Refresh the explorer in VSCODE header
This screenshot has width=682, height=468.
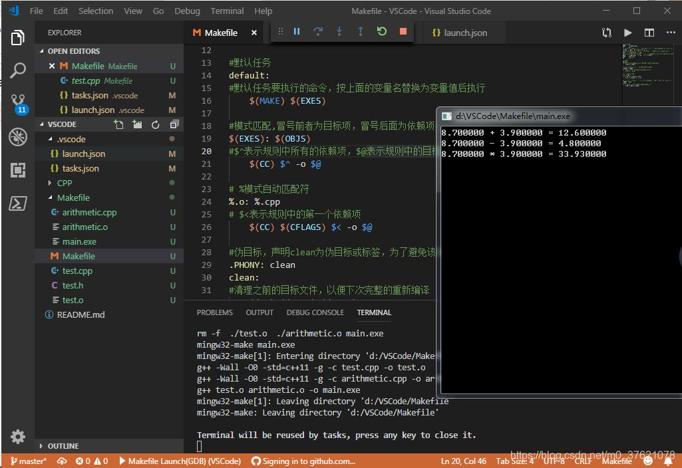(155, 125)
